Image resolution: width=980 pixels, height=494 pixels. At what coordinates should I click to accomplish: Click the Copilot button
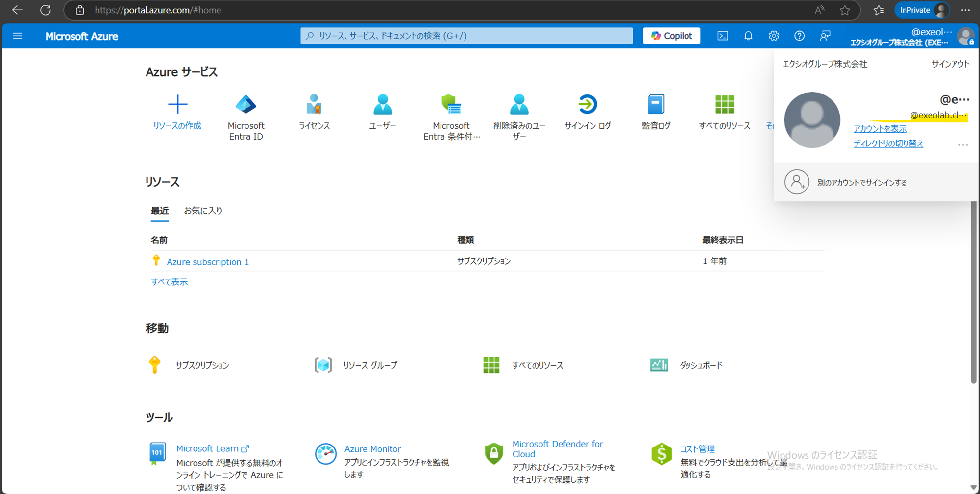click(671, 36)
